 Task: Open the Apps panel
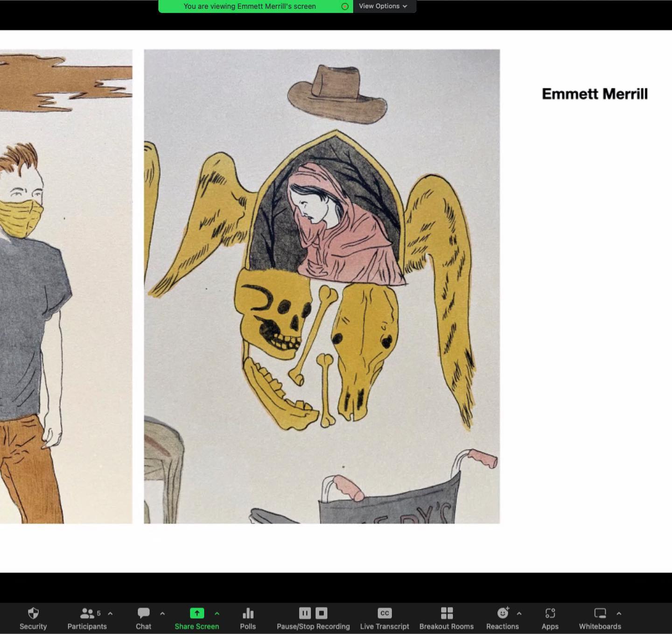(x=550, y=613)
